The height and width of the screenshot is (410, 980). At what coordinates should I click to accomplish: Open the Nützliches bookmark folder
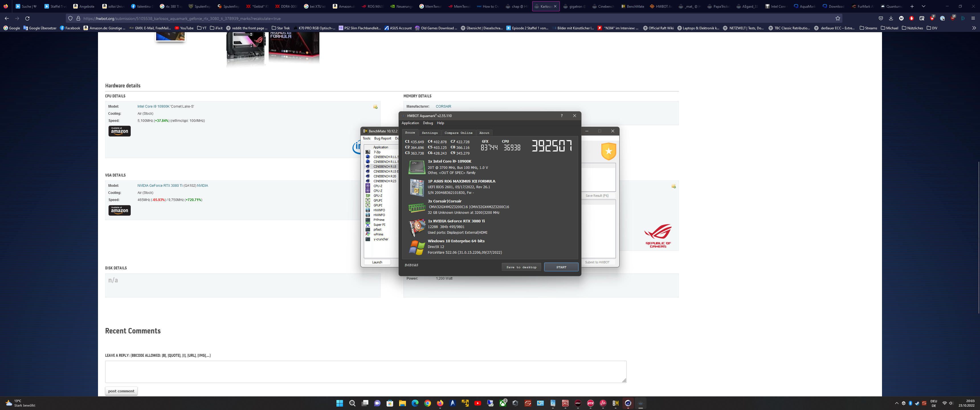pos(912,28)
